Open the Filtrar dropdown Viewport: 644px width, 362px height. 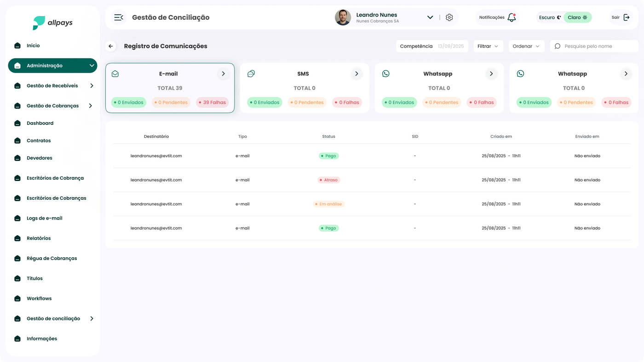point(488,46)
